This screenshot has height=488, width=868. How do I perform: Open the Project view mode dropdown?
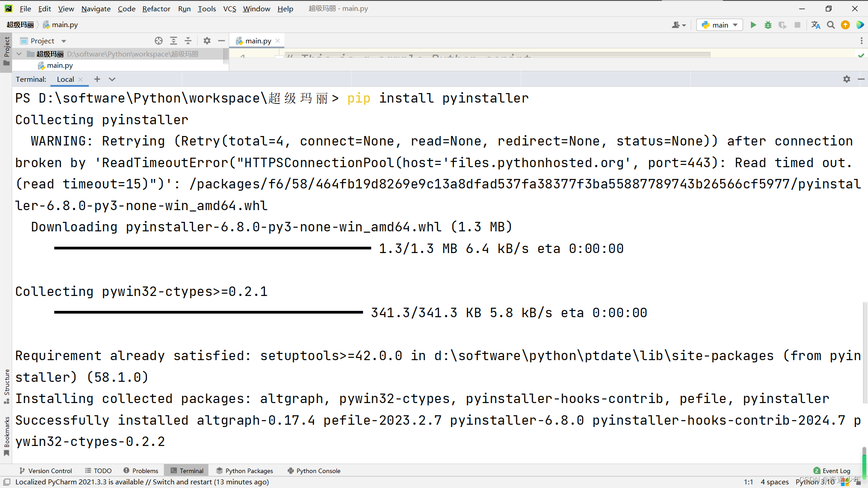(x=64, y=41)
